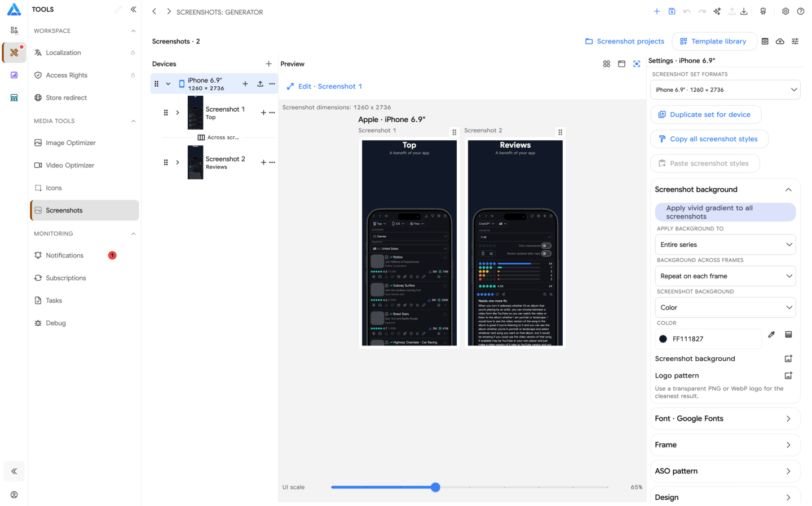Open Image Optimizer tool

point(85,143)
